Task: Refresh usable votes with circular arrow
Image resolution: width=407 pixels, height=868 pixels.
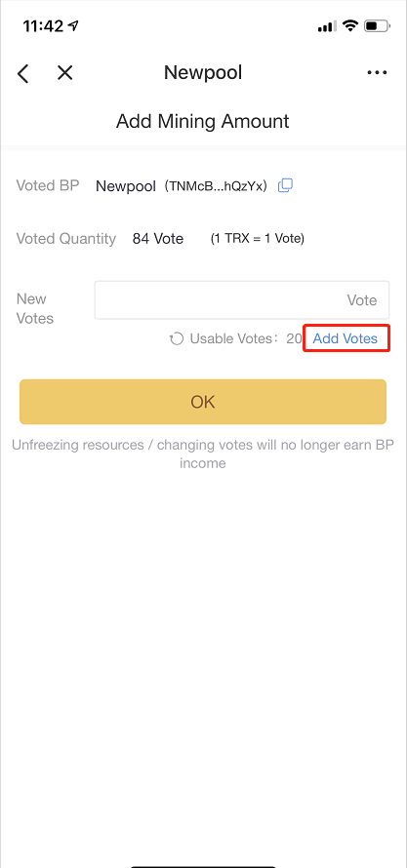Action: pos(177,338)
